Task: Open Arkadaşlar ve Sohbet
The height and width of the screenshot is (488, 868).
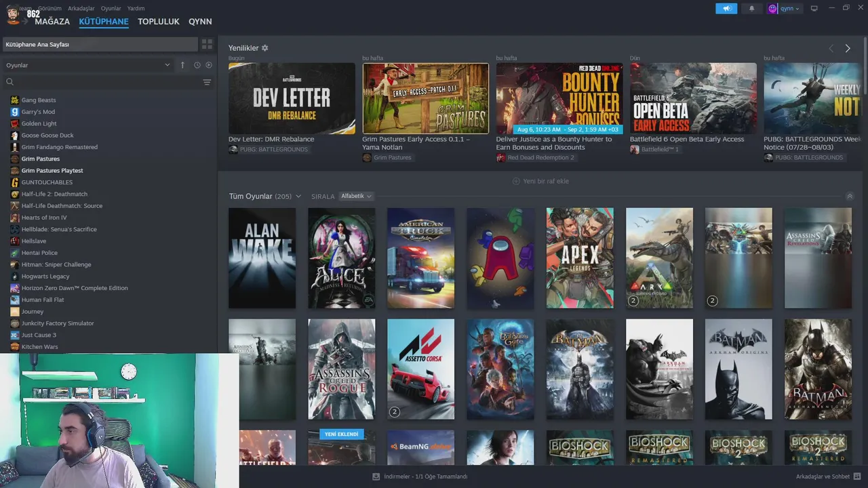Action: click(x=828, y=476)
